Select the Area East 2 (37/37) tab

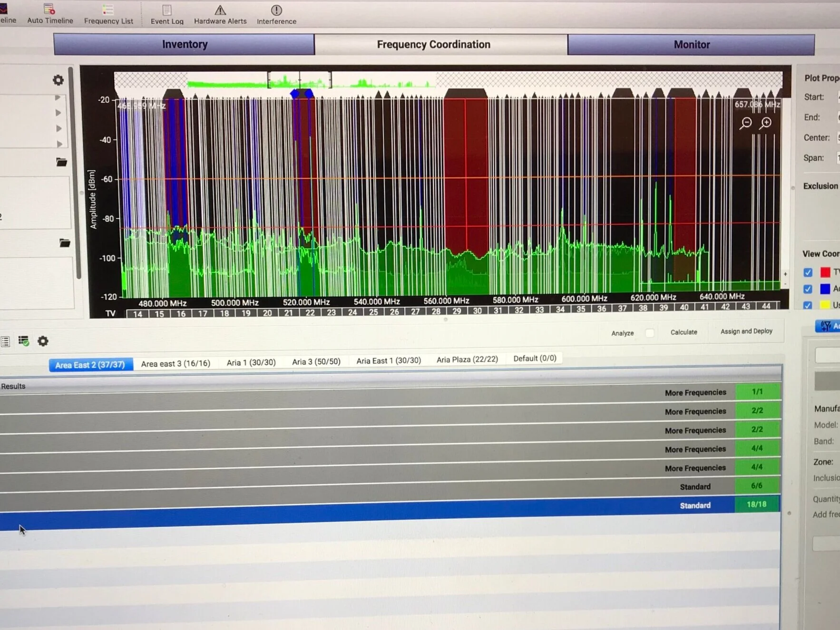point(90,365)
